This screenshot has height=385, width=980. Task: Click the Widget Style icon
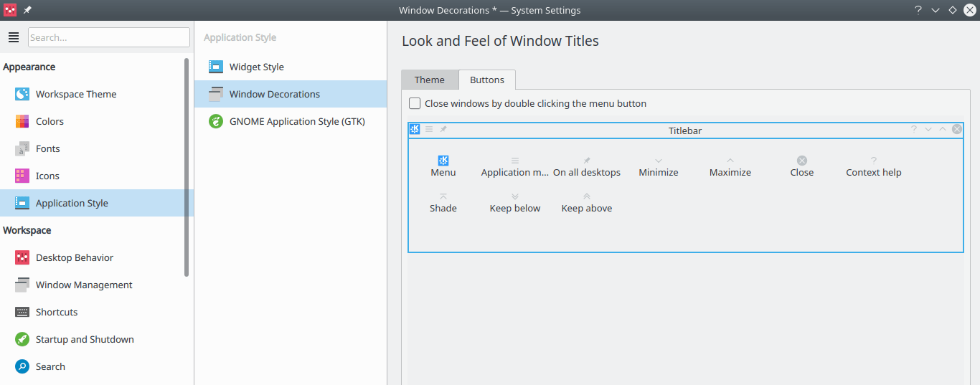tap(215, 67)
